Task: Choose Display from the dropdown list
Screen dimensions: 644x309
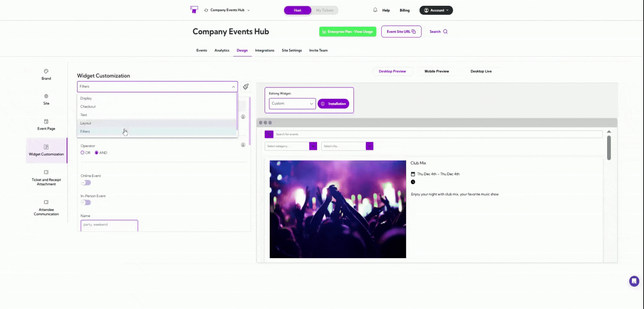Action: pyautogui.click(x=157, y=98)
